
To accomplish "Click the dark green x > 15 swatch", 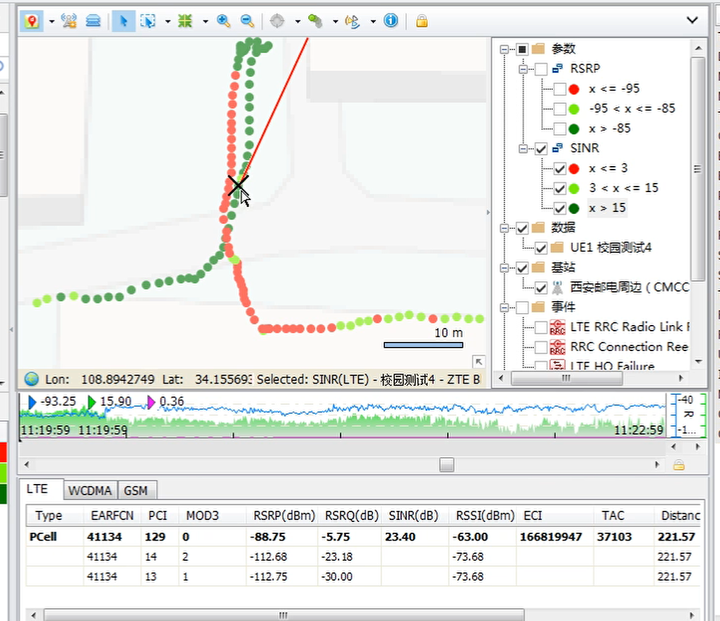I will click(x=574, y=208).
